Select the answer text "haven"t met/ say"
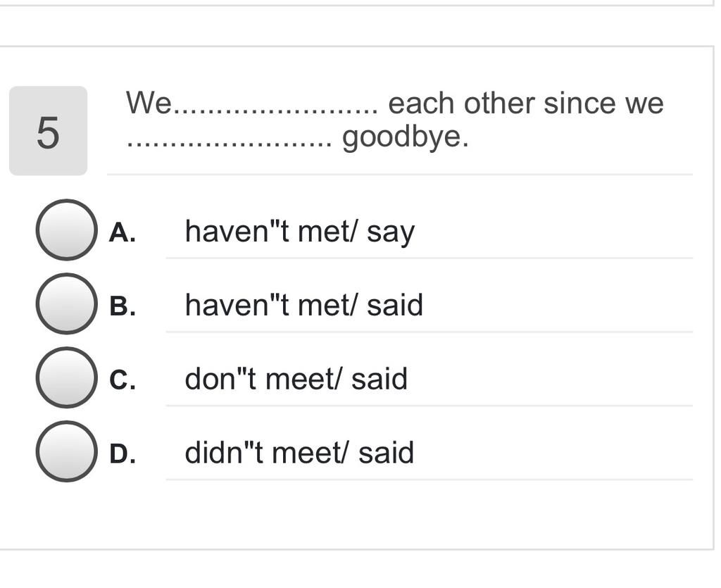This screenshot has width=721, height=588. tap(300, 231)
